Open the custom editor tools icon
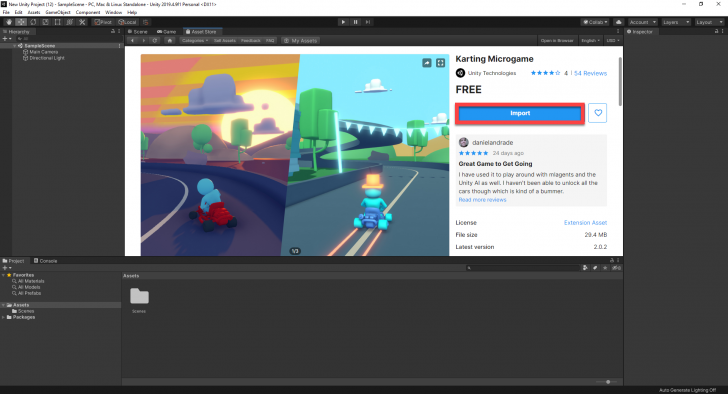728x394 pixels. point(82,22)
